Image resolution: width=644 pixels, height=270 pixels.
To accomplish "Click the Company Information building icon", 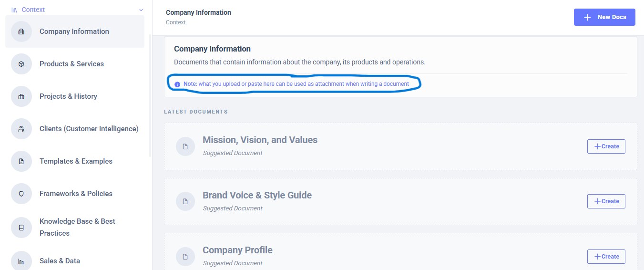I will tap(21, 31).
